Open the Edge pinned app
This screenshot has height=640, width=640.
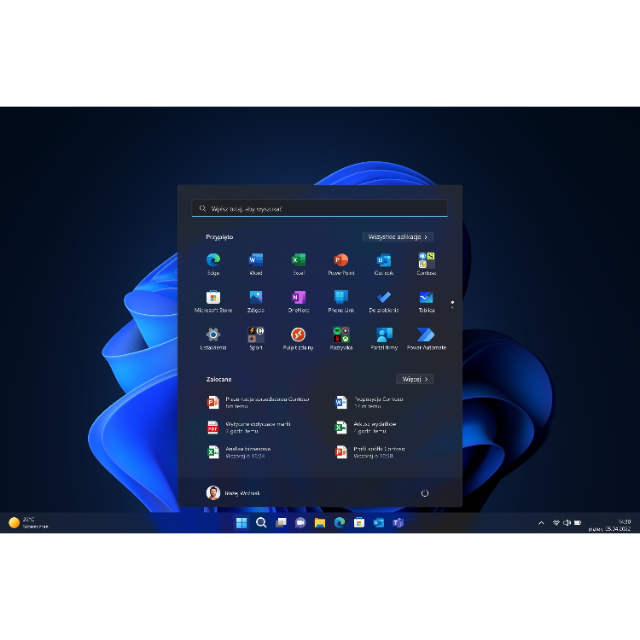[213, 261]
